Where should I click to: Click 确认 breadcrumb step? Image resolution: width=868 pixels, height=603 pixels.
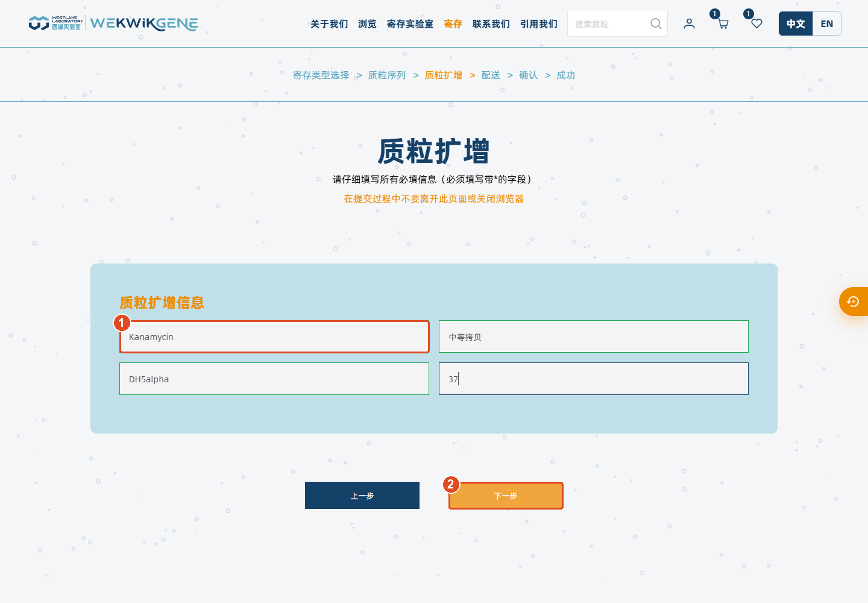click(x=528, y=75)
